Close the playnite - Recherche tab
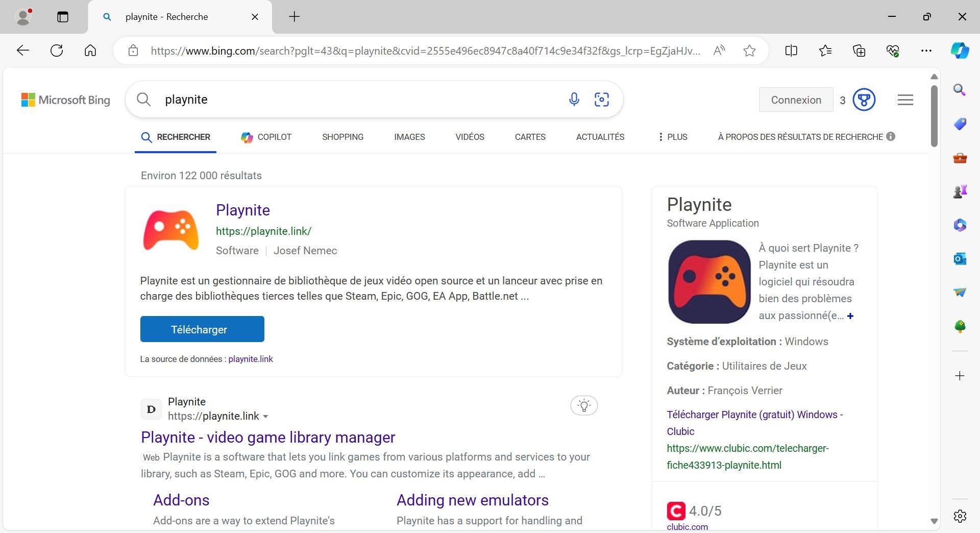The image size is (980, 533). [255, 17]
